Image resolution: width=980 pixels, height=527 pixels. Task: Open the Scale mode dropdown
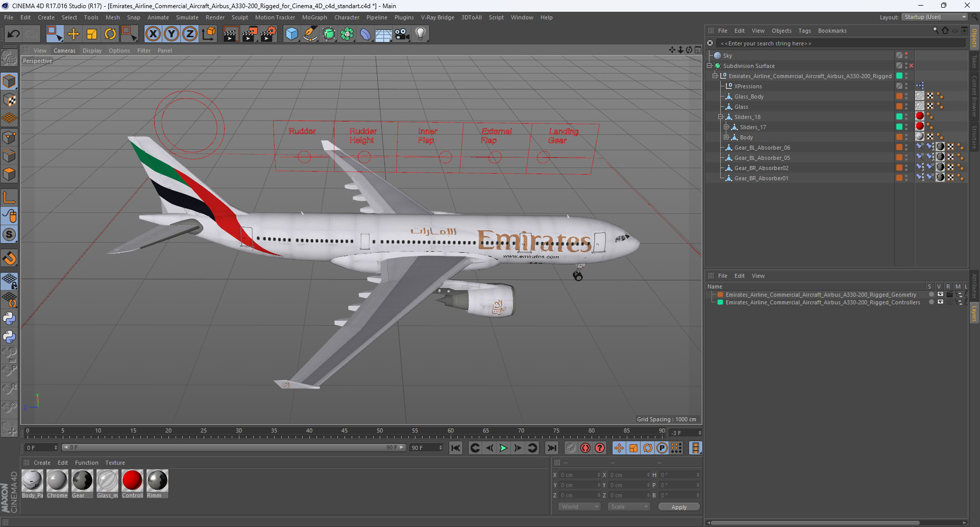(x=628, y=507)
